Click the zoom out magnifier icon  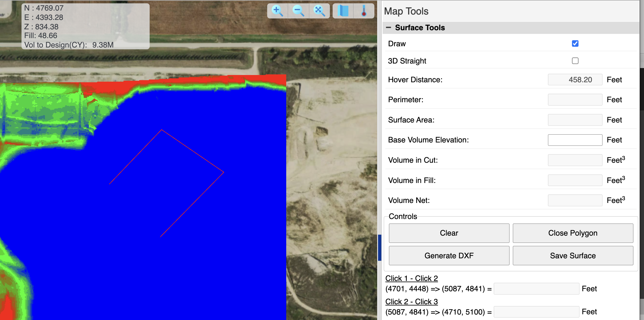(298, 11)
